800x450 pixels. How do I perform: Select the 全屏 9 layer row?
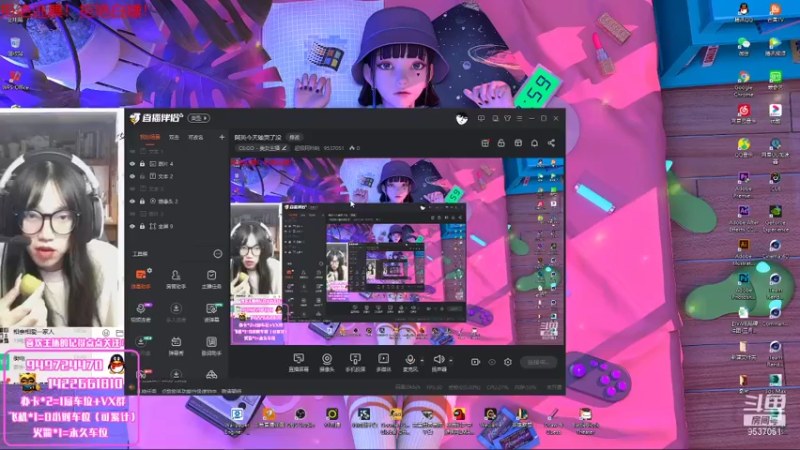pos(176,226)
